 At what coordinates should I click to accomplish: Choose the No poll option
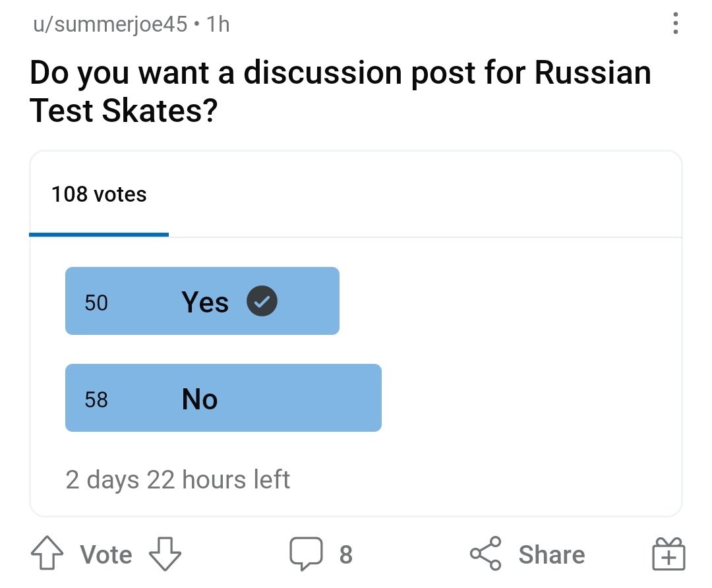[223, 399]
